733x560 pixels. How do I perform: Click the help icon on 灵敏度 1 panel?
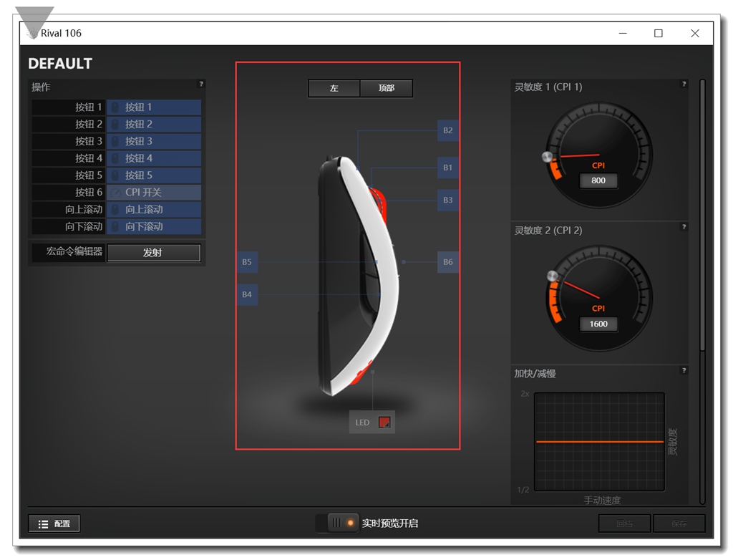[x=684, y=85]
